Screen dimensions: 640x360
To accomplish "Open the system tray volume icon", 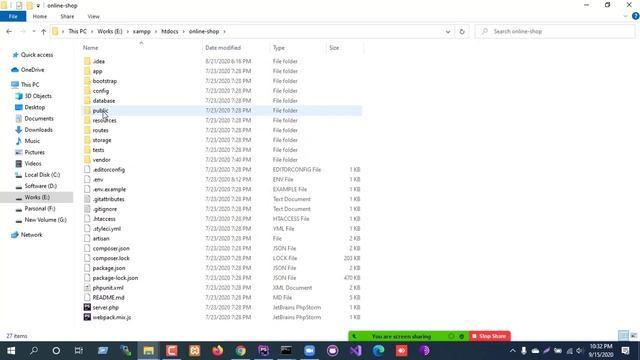I will (580, 351).
